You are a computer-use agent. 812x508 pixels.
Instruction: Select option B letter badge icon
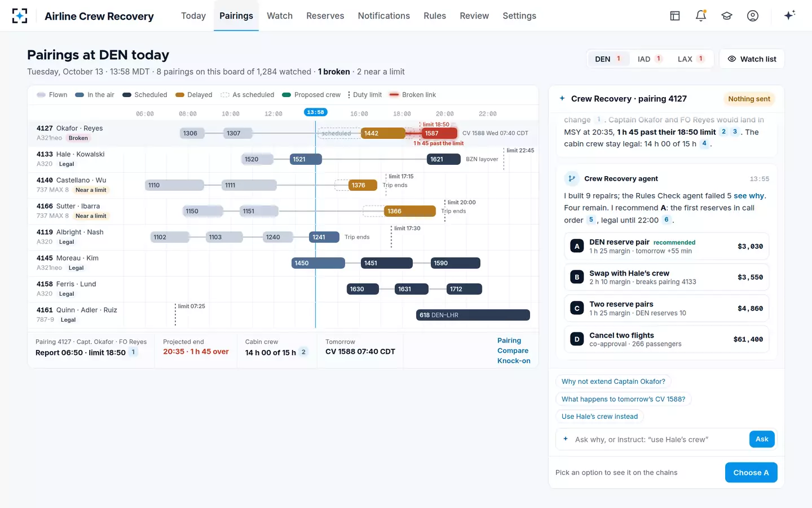point(577,277)
